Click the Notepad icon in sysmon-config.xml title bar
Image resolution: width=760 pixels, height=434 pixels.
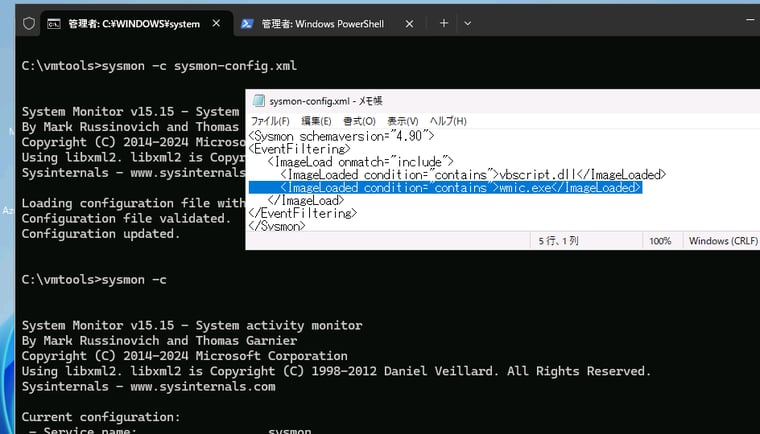coord(259,100)
